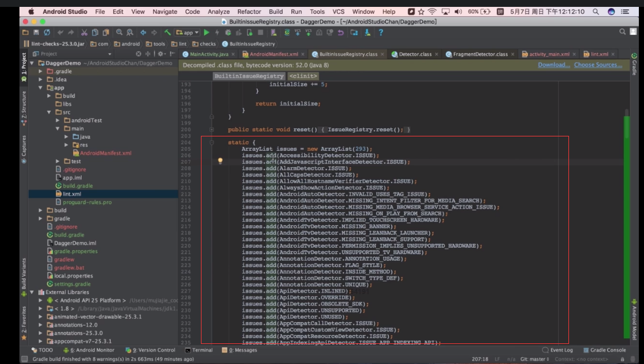Click the Scroll from Source target icon
Image resolution: width=644 pixels, height=364 pixels.
click(139, 54)
